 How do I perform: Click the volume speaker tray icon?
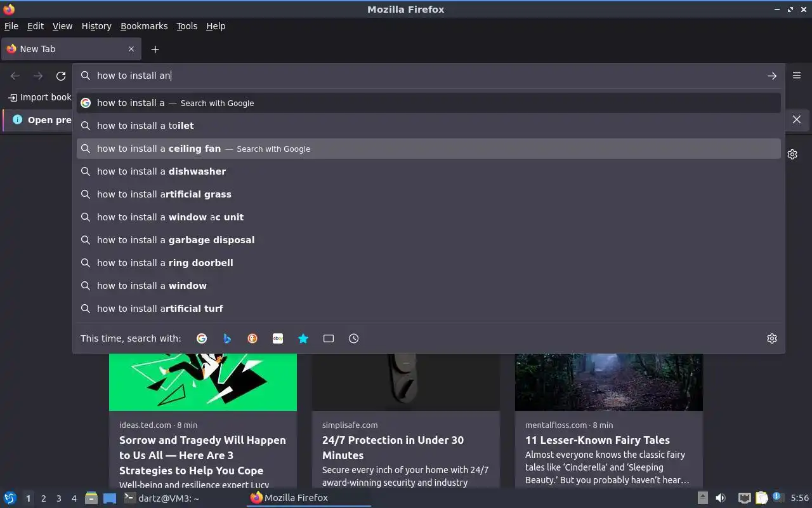coord(721,498)
